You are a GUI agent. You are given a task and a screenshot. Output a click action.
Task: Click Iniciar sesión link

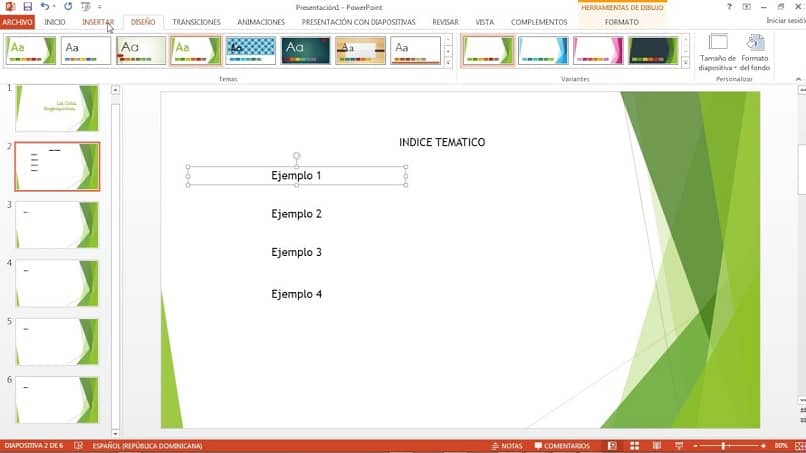(x=784, y=21)
